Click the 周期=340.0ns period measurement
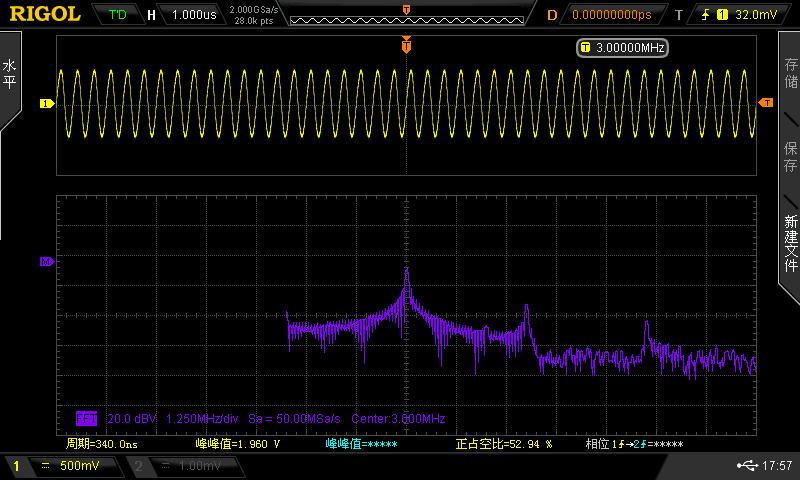The height and width of the screenshot is (480, 800). coord(102,444)
